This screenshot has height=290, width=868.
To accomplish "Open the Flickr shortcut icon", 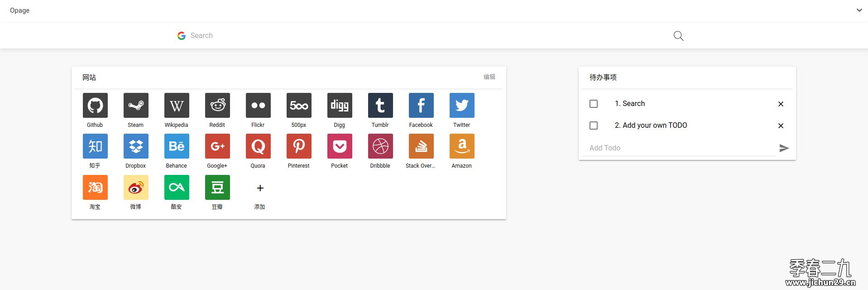I will (x=258, y=105).
